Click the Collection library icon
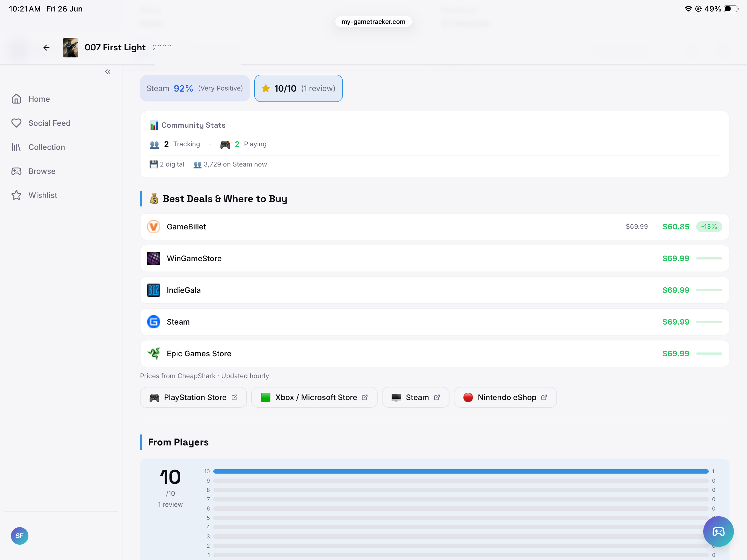This screenshot has width=747, height=560. click(16, 147)
